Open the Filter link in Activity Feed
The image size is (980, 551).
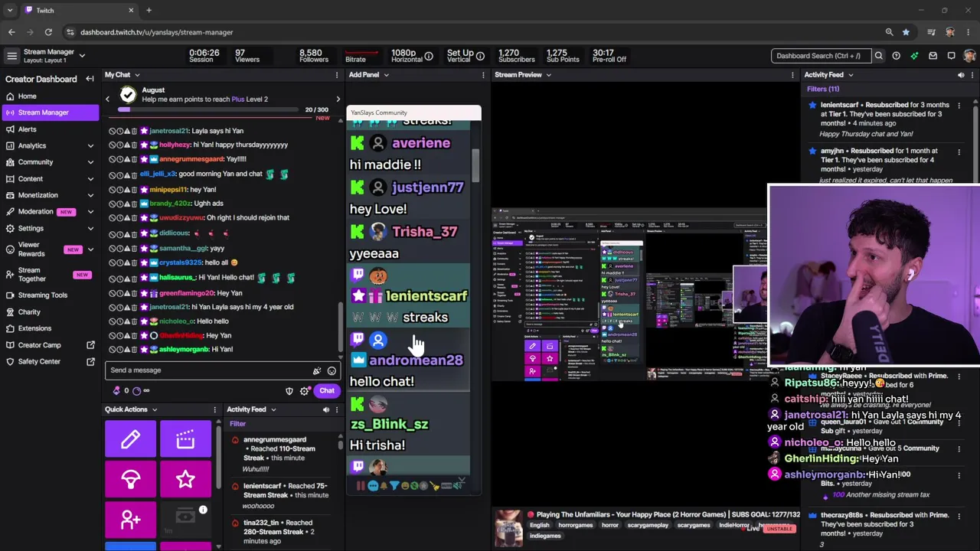(x=237, y=424)
